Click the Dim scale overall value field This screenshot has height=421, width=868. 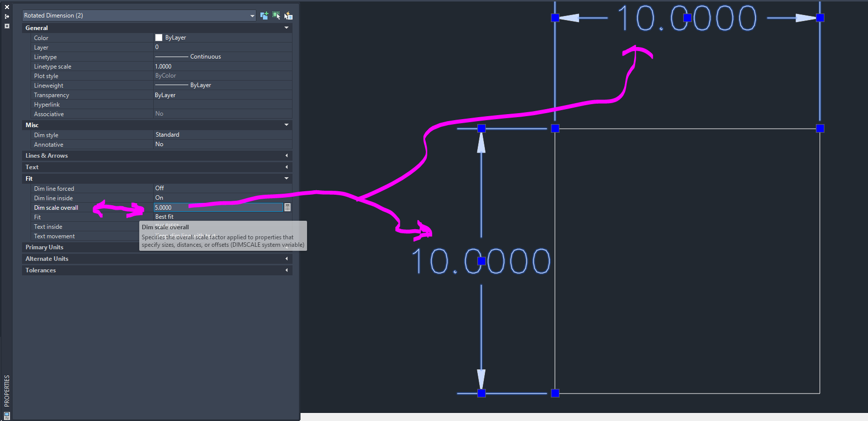point(218,207)
